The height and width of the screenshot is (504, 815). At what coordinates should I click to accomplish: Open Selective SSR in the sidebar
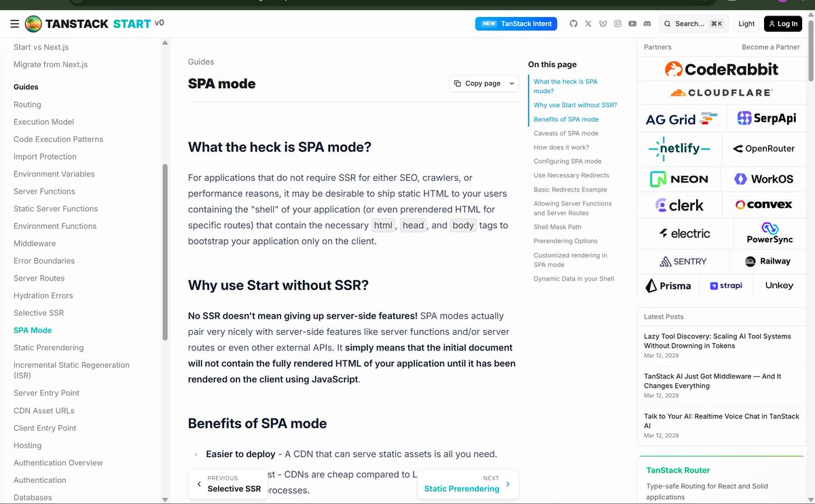coord(39,313)
